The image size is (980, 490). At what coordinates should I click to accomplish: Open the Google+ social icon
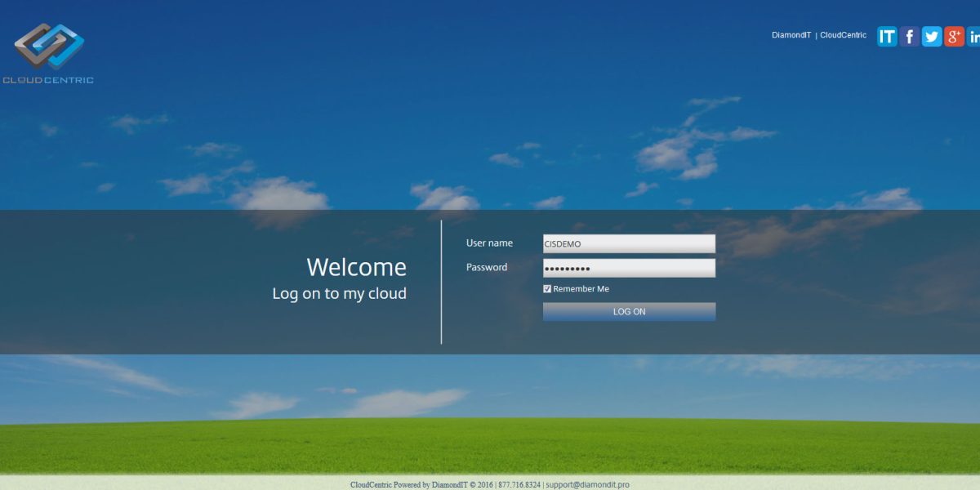point(953,36)
